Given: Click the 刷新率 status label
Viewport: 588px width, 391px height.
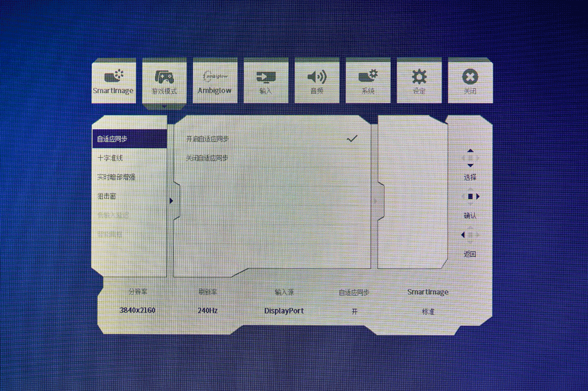Looking at the screenshot, I should [x=208, y=292].
